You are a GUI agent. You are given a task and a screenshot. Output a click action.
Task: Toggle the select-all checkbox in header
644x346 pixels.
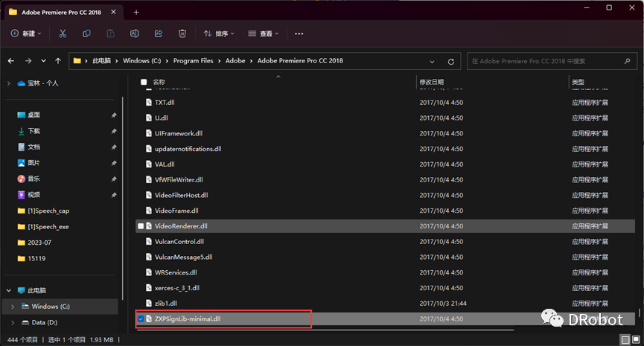tap(144, 82)
